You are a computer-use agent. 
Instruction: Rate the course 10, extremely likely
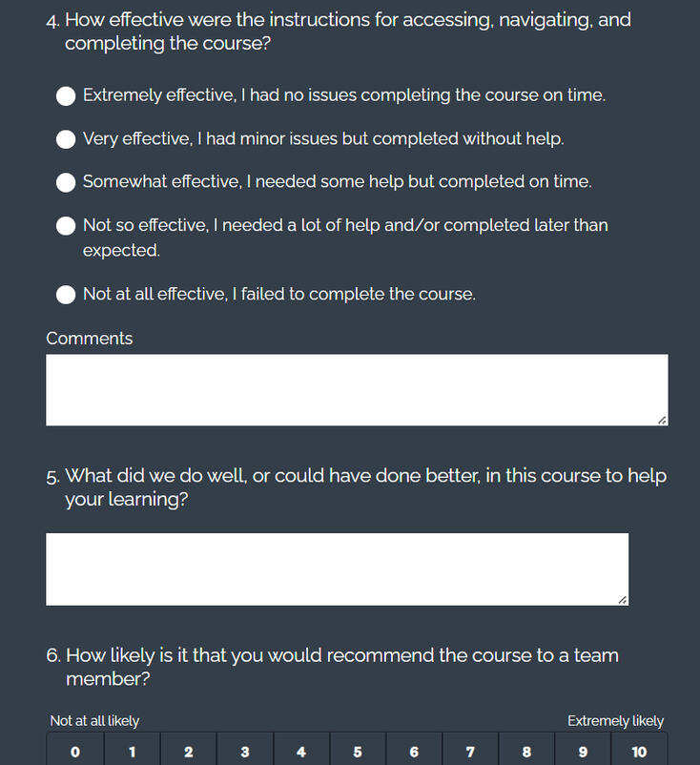point(639,752)
